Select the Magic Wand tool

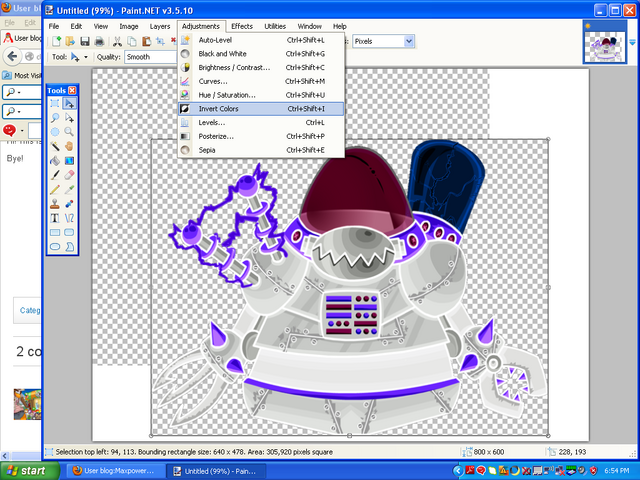pyautogui.click(x=55, y=146)
